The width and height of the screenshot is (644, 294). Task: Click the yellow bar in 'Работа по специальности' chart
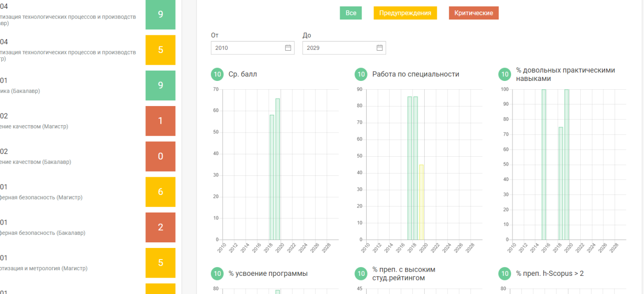tap(421, 202)
